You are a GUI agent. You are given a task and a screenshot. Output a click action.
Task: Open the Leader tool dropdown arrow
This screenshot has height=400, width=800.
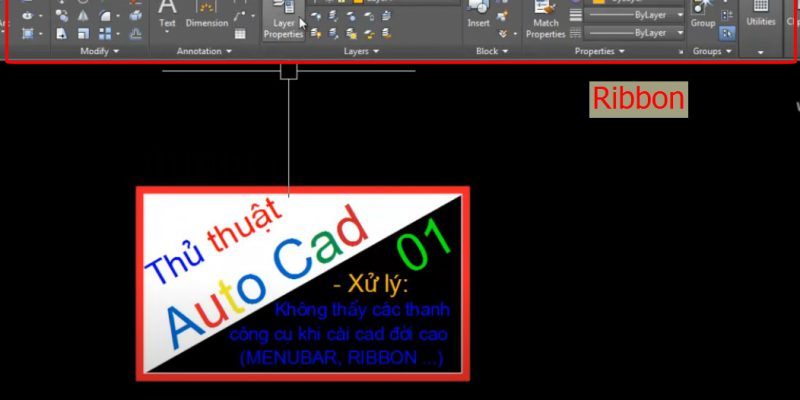[x=253, y=16]
